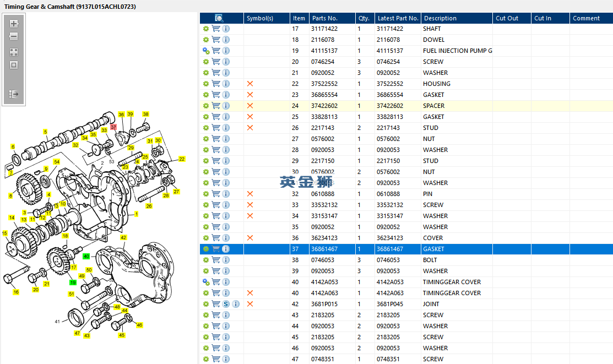This screenshot has width=613, height=364.
Task: Toggle the diagram panel layout
Action: tap(14, 94)
